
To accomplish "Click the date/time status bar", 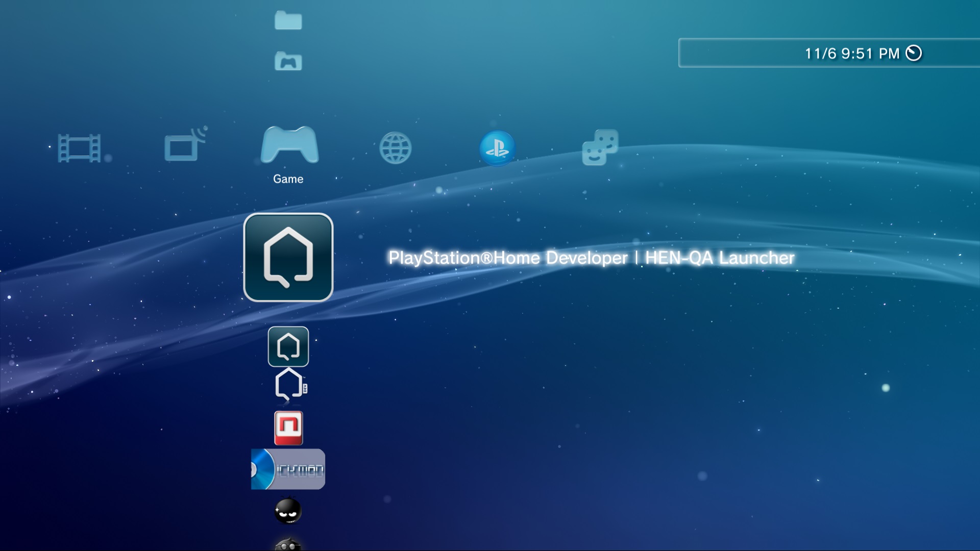I will point(827,53).
